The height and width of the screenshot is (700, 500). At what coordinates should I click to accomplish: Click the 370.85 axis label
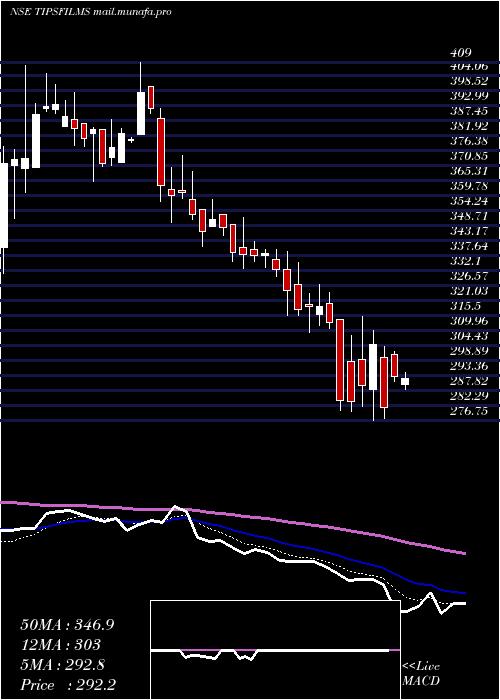pyautogui.click(x=469, y=156)
